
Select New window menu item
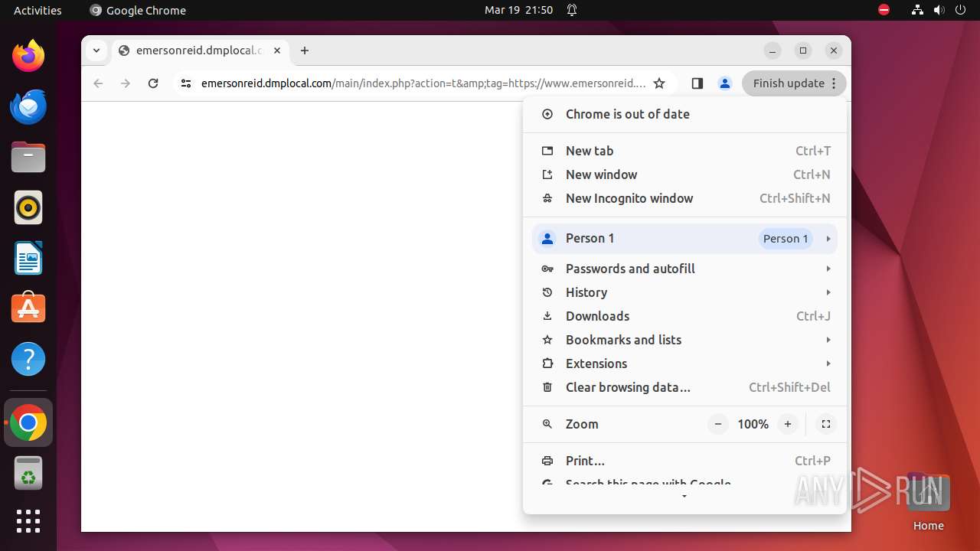click(685, 174)
